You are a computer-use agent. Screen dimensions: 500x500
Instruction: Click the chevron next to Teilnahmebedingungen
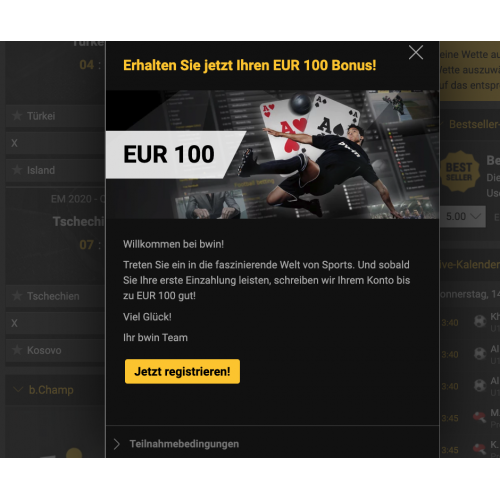point(116,444)
